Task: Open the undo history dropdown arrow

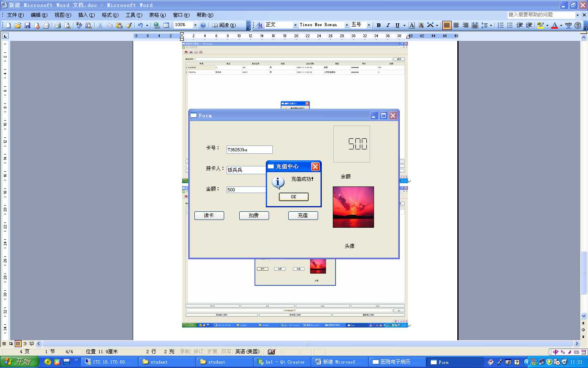Action: pos(147,25)
